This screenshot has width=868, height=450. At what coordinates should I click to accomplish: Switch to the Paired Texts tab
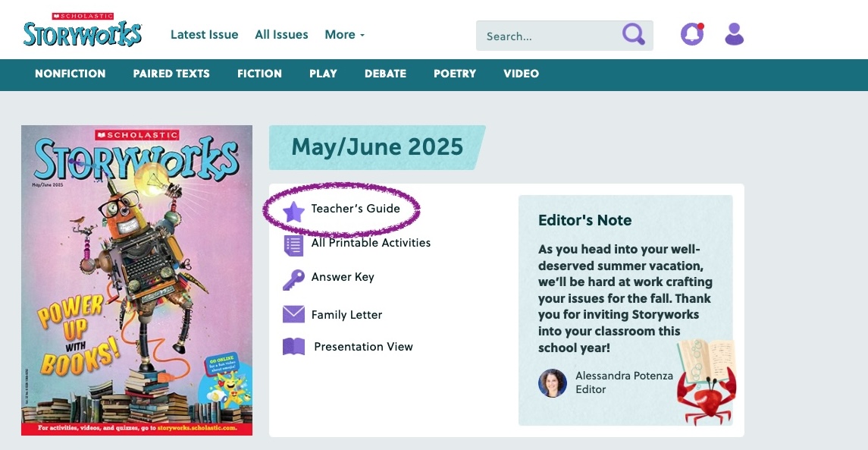click(171, 74)
